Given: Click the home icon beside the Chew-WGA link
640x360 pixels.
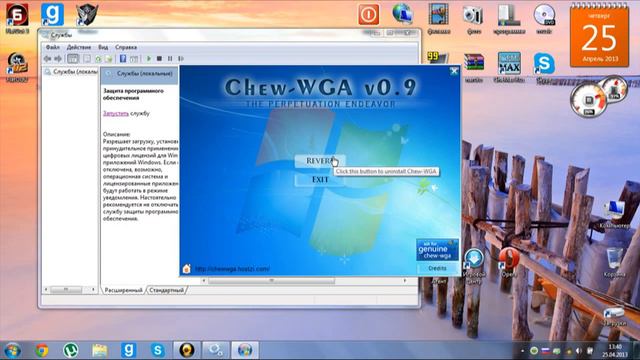Looking at the screenshot, I should pyautogui.click(x=187, y=269).
